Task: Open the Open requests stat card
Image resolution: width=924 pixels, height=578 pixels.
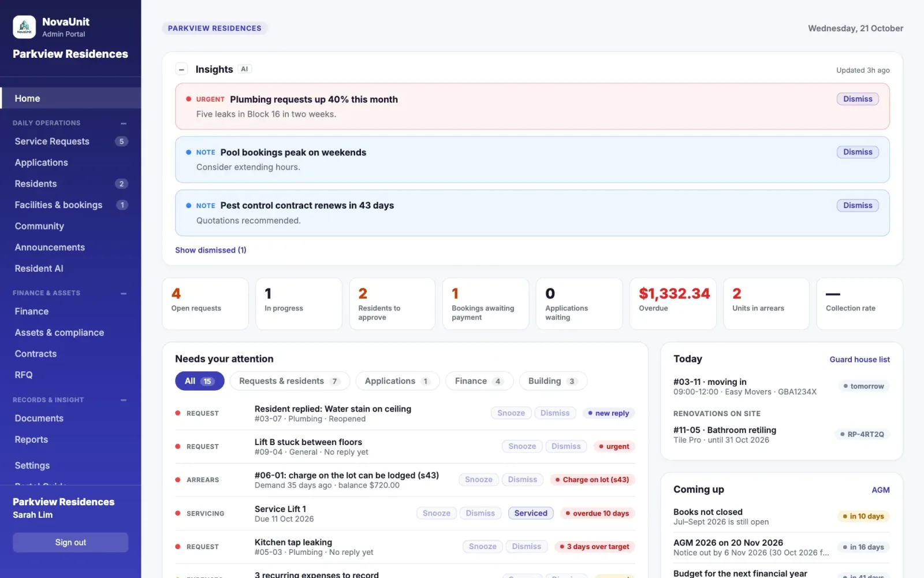Action: pos(206,304)
